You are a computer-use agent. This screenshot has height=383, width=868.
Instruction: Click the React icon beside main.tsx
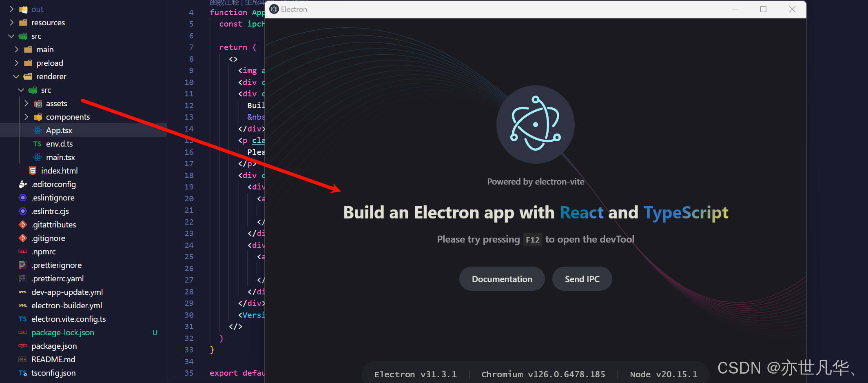click(38, 157)
